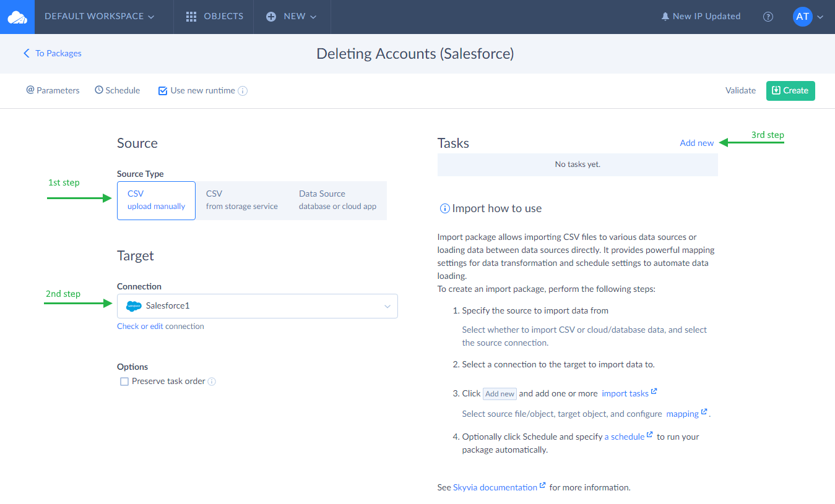Click info icon next to Preserve task order

212,382
